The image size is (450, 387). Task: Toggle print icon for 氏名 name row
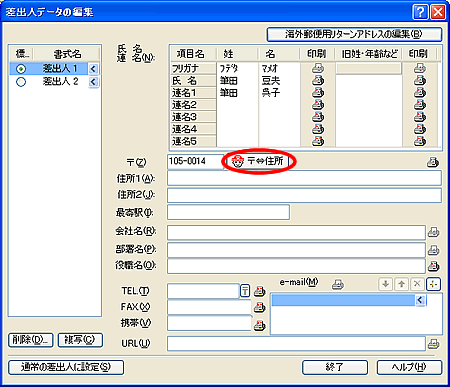[318, 80]
